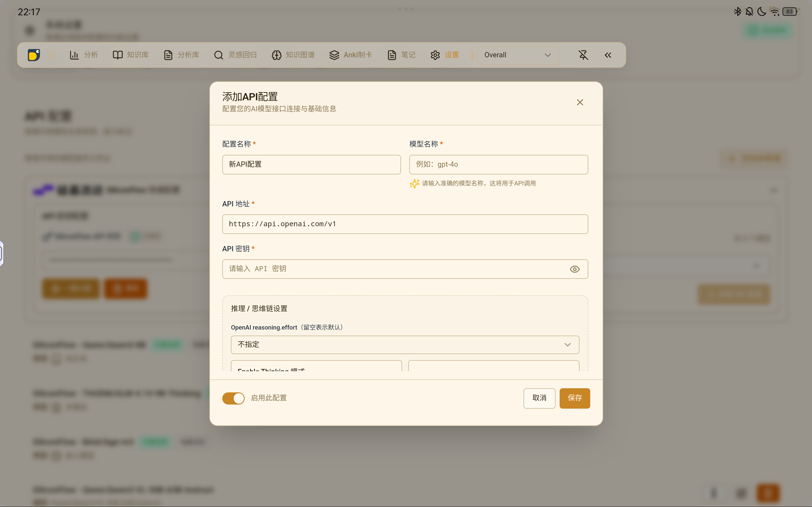The height and width of the screenshot is (507, 812).
Task: Switch to 设置 tab
Action: point(445,55)
